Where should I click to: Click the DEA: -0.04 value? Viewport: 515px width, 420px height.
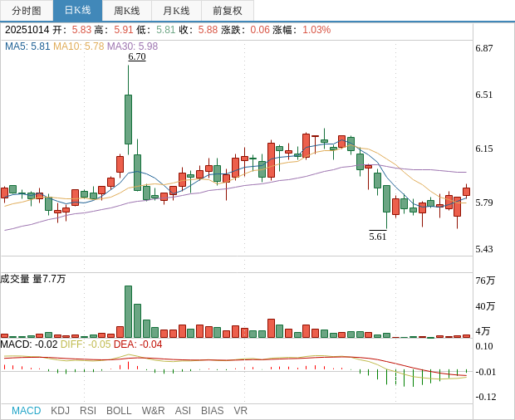click(138, 344)
